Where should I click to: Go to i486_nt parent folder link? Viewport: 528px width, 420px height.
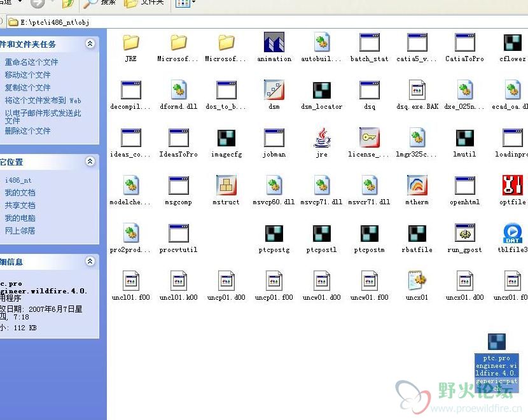tap(18, 180)
